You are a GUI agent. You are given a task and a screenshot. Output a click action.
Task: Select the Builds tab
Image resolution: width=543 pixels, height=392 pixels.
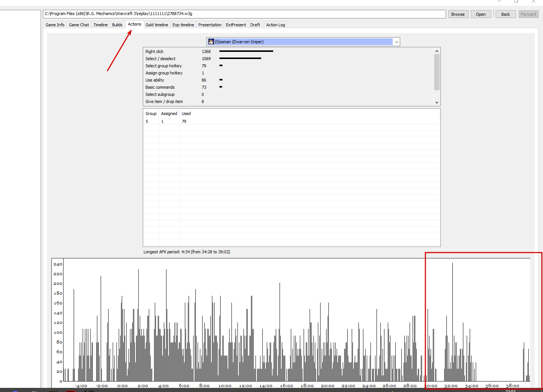pyautogui.click(x=117, y=25)
